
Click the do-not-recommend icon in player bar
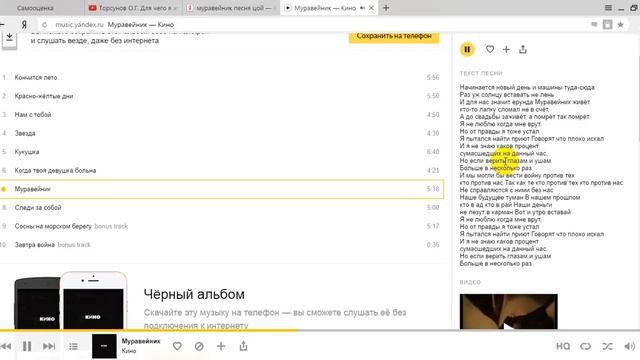click(199, 346)
